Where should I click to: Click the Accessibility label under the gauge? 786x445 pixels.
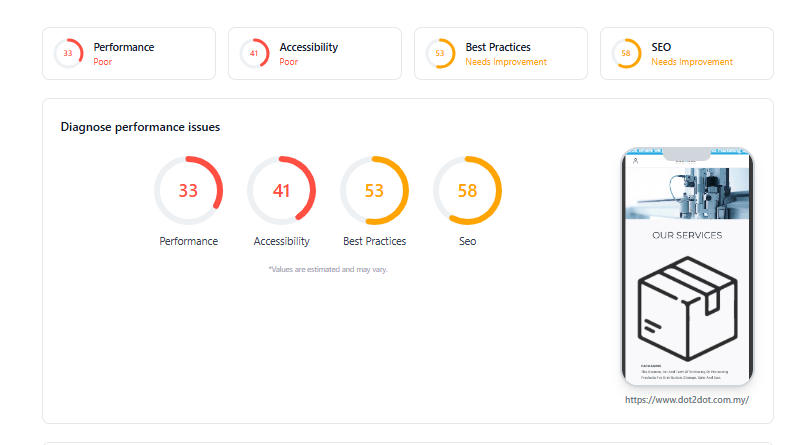[x=282, y=241]
